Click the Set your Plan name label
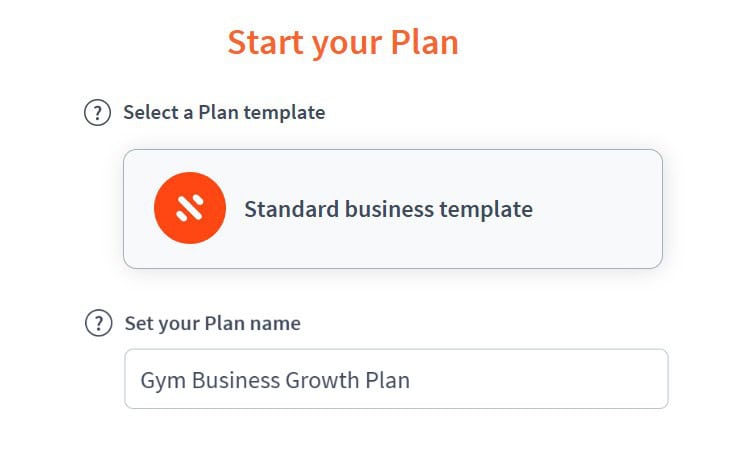730x451 pixels. click(212, 323)
